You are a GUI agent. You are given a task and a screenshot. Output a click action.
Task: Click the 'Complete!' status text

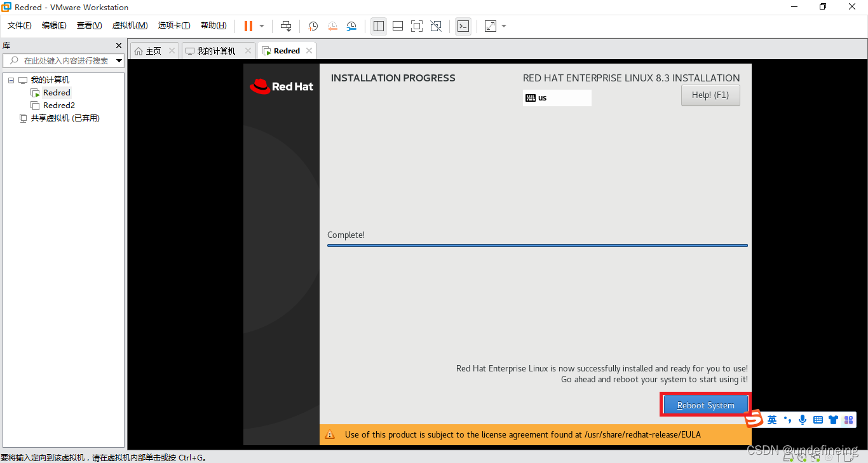point(346,235)
